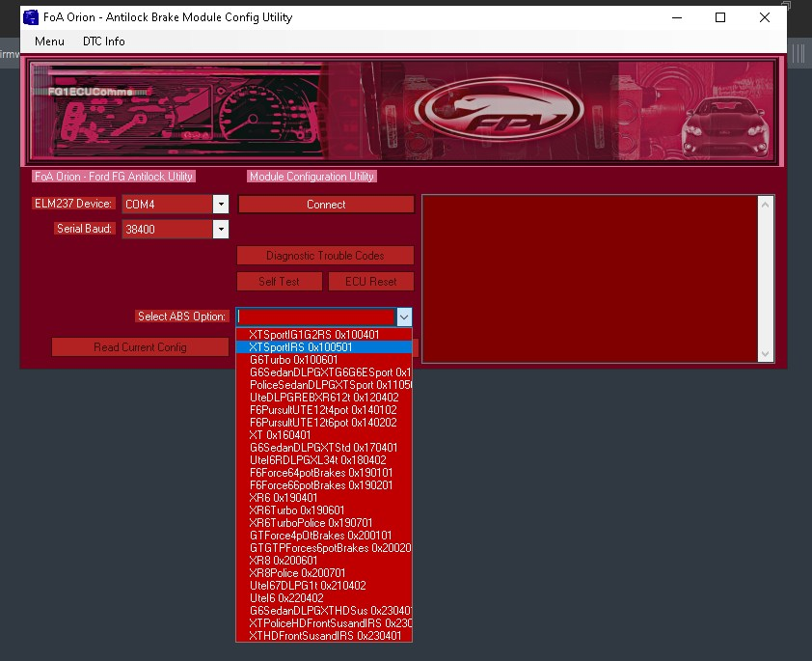
Task: Run the Self Test
Action: [x=279, y=282]
